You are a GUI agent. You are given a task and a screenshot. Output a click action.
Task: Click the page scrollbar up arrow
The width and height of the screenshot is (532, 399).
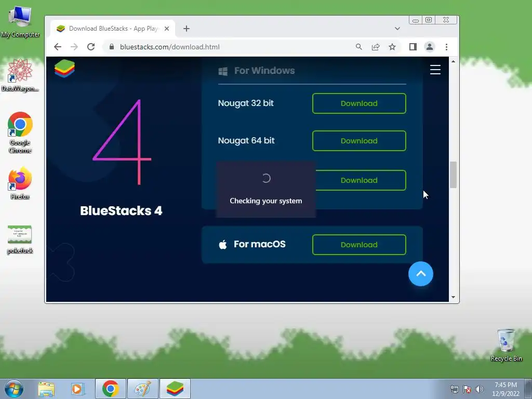click(x=453, y=61)
